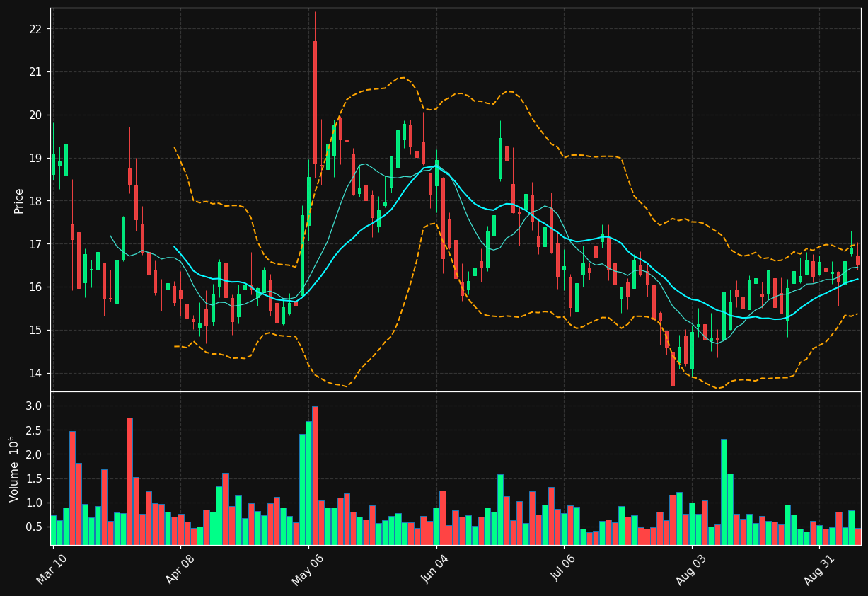
Task: Click the volume axis value 2.5
Action: (x=34, y=430)
